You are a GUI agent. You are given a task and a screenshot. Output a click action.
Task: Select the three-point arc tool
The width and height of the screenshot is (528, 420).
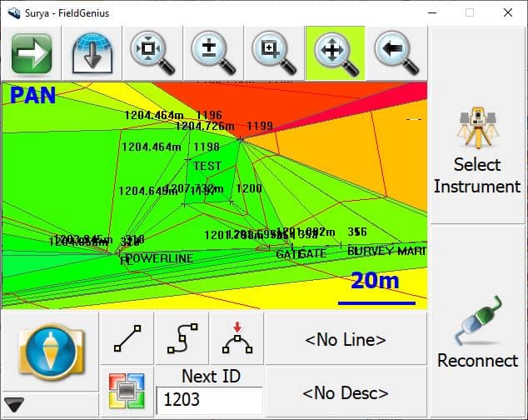[237, 339]
